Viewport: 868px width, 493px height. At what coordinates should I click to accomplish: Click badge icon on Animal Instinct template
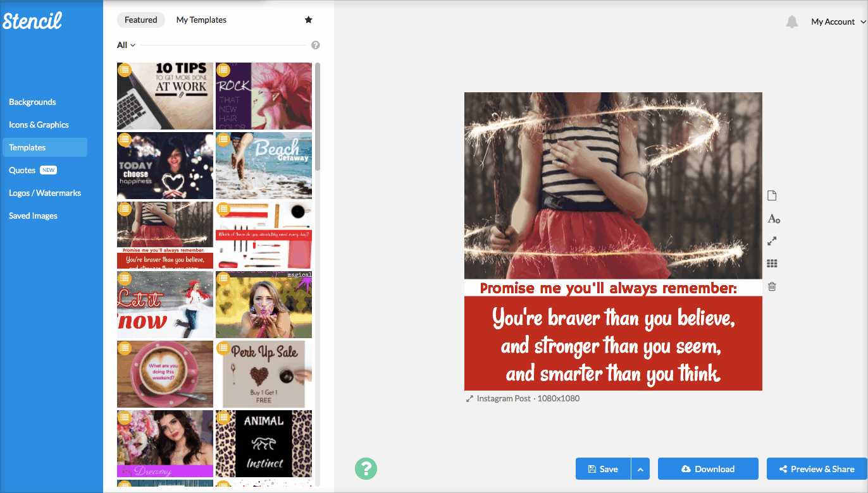coord(223,417)
